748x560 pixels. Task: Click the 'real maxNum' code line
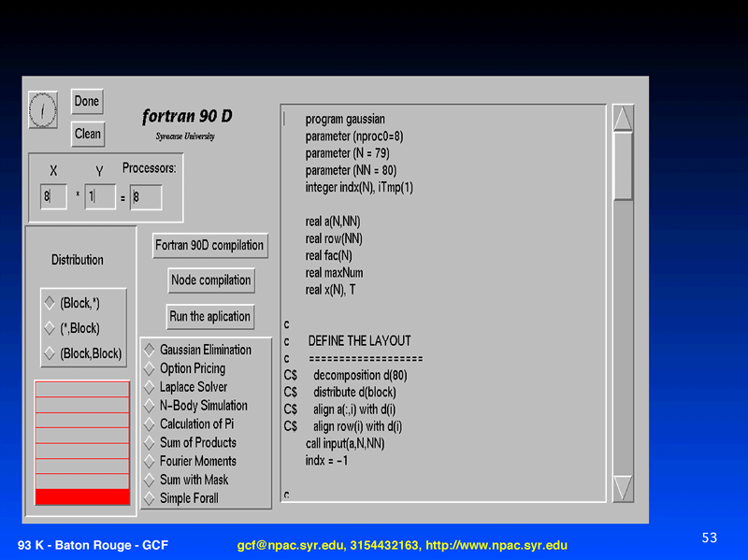point(335,273)
